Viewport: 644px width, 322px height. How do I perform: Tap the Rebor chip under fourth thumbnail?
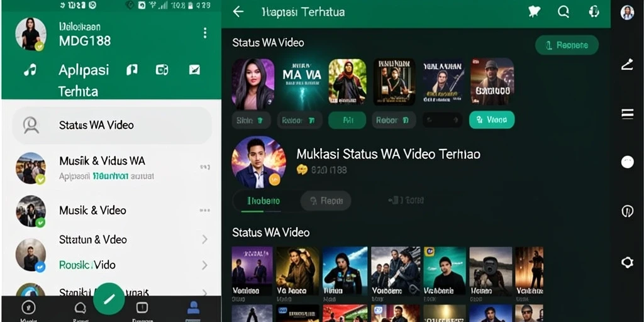(x=394, y=120)
